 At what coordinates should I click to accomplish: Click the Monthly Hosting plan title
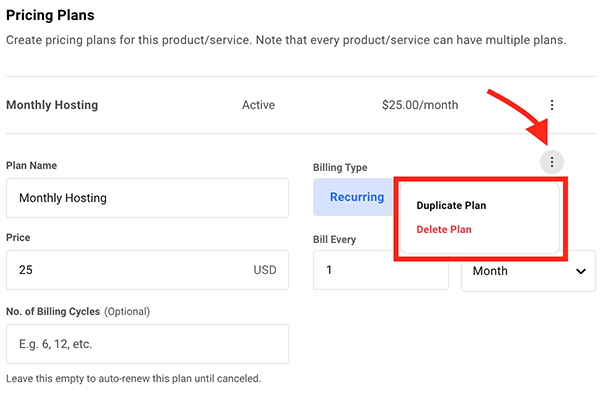(x=52, y=105)
